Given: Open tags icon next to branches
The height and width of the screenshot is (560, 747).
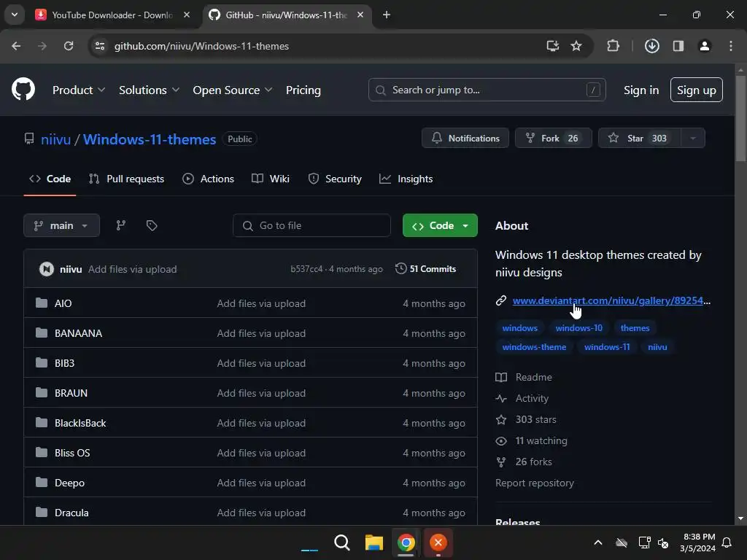Looking at the screenshot, I should coord(152,225).
